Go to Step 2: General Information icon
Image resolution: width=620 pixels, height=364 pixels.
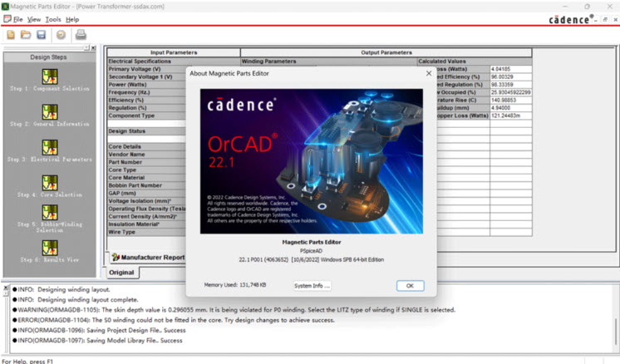click(x=50, y=111)
